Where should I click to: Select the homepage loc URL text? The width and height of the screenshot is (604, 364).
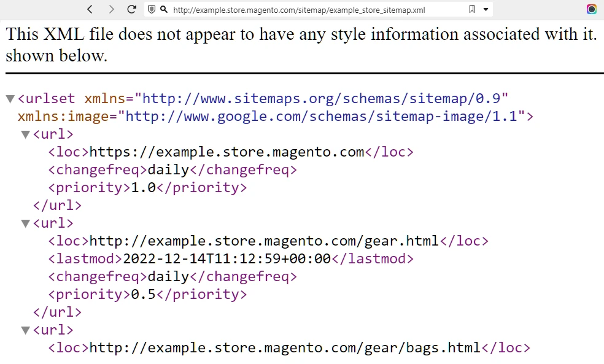pyautogui.click(x=226, y=152)
